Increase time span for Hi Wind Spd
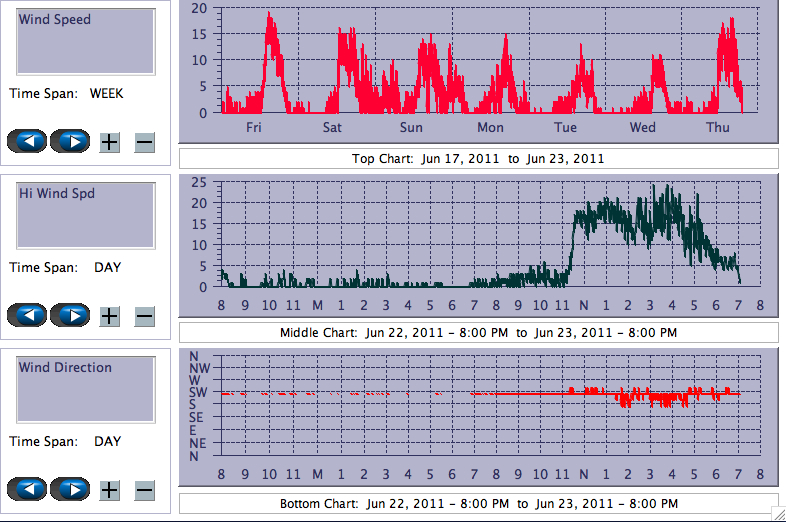 (x=110, y=316)
